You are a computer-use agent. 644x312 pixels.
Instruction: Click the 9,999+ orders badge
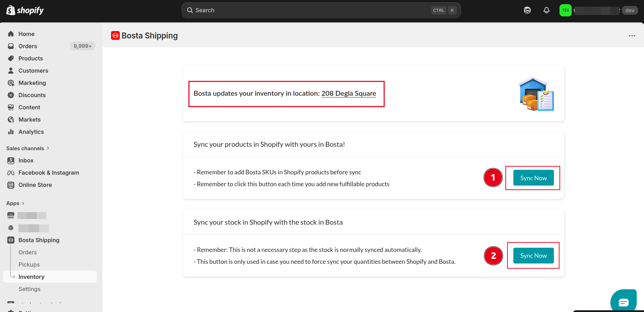pyautogui.click(x=83, y=46)
